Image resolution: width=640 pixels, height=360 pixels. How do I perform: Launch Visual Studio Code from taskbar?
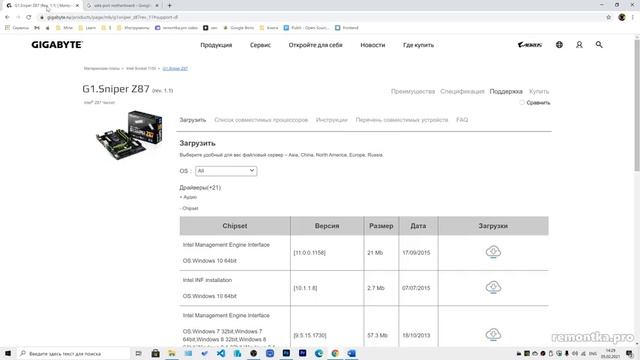point(221,353)
